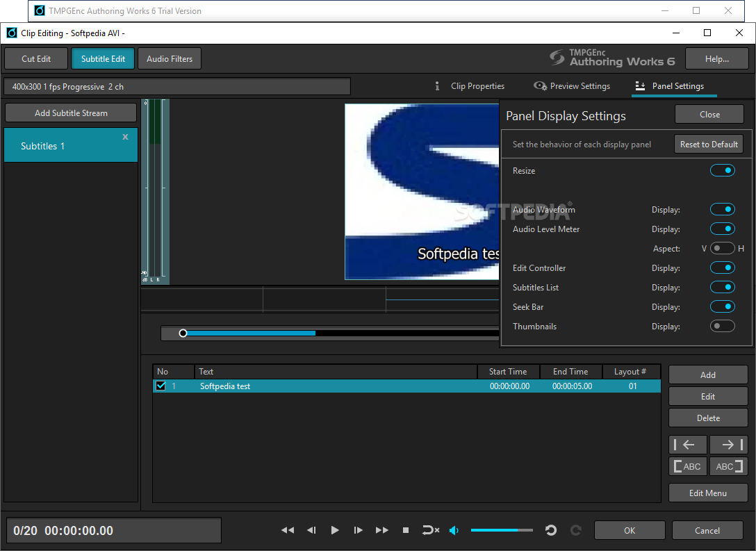Set subtitle end with the right-bracket ABC button

point(728,466)
